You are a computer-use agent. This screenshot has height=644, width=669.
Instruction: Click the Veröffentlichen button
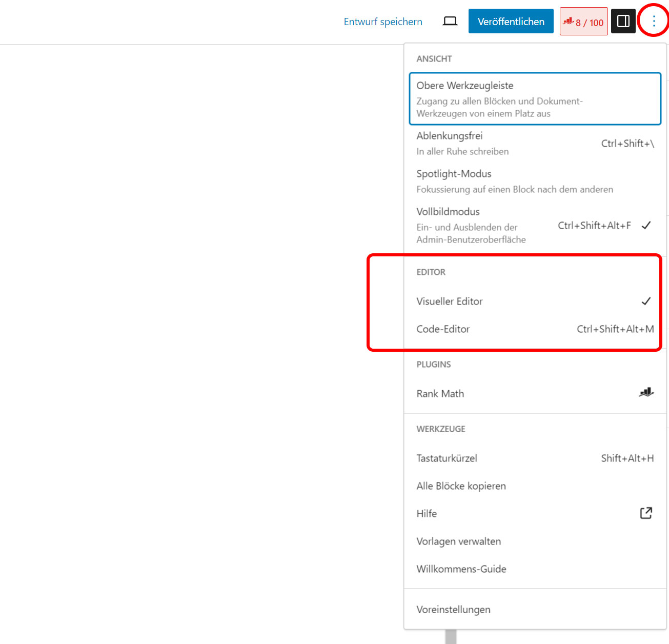point(511,21)
